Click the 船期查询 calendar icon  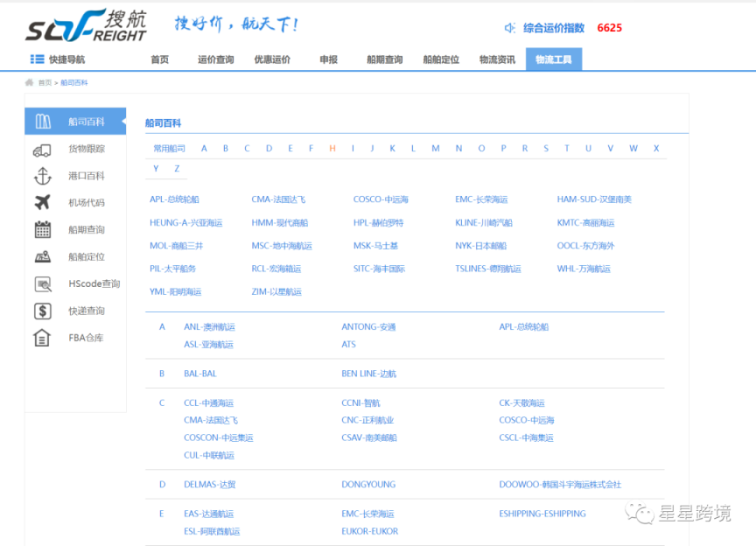[42, 229]
